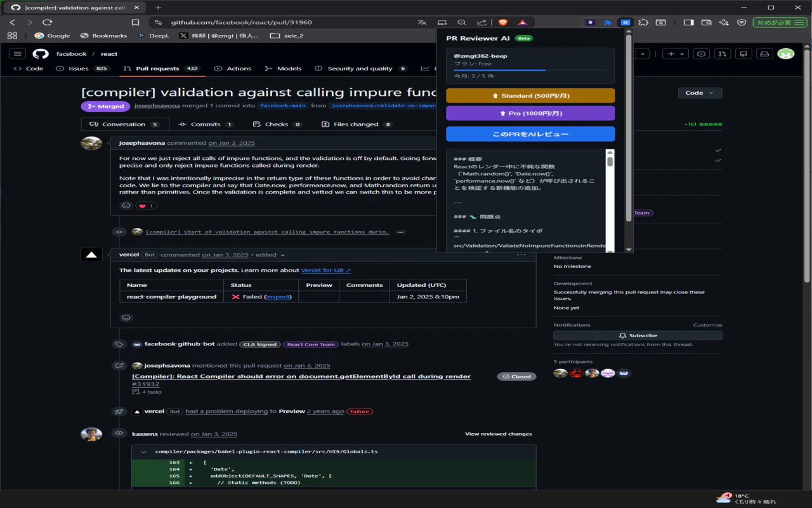812x508 pixels.
Task: Open the DeepL bookmark in bookmarks bar
Action: coord(153,36)
